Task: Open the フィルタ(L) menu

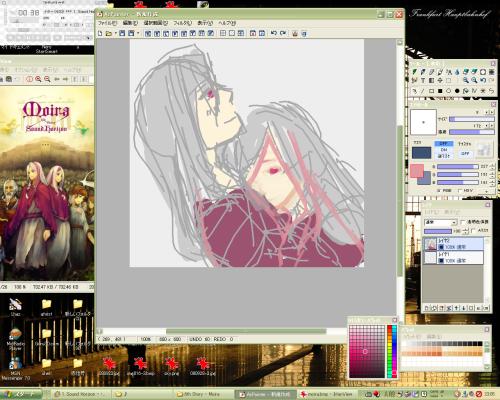Action: 182,23
